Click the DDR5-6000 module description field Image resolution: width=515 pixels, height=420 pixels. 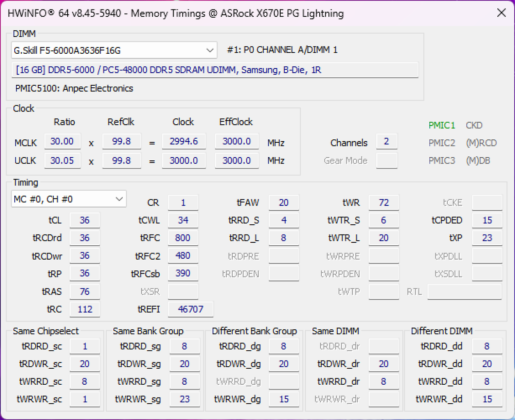point(215,70)
